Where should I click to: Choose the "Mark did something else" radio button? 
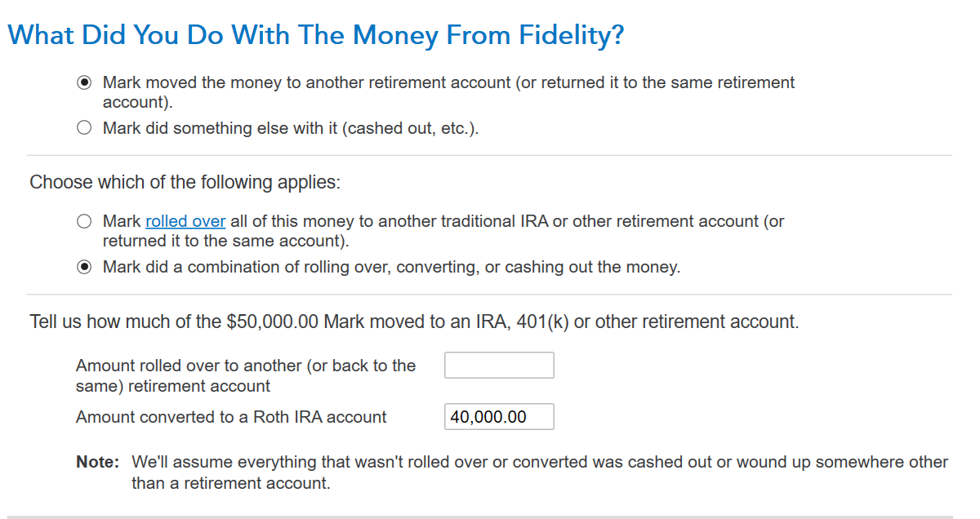[83, 128]
